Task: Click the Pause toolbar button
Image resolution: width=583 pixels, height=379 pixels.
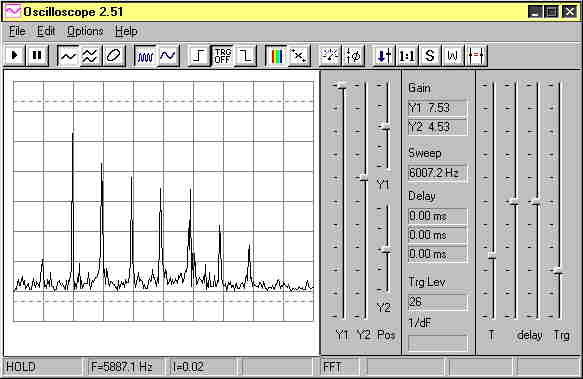Action: point(37,56)
